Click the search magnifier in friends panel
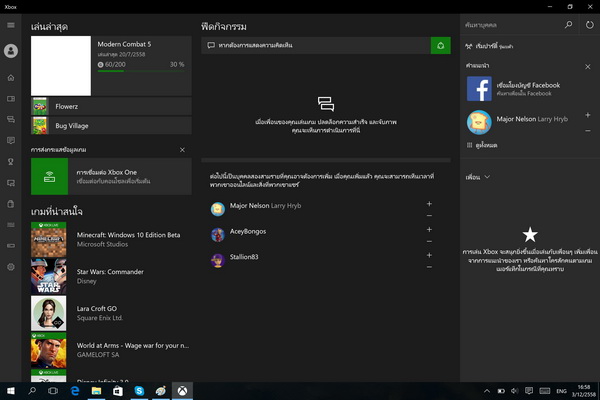The height and width of the screenshot is (400, 600). pos(569,22)
